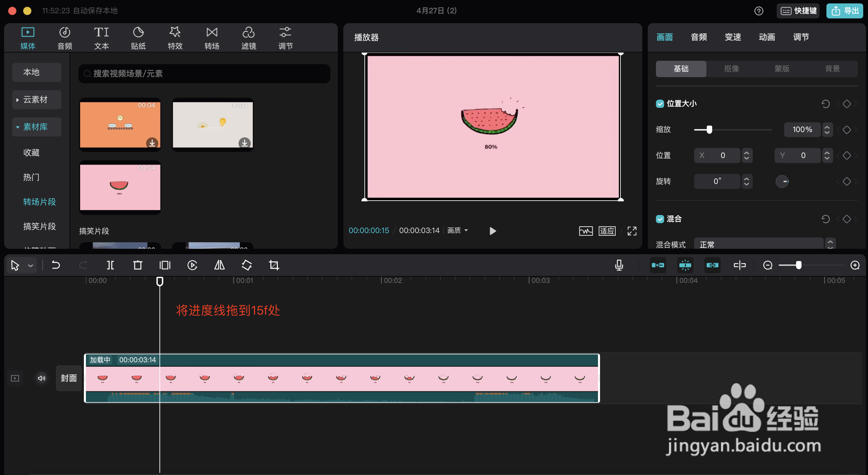
Task: Mute the track with speaker icon
Action: coord(42,378)
